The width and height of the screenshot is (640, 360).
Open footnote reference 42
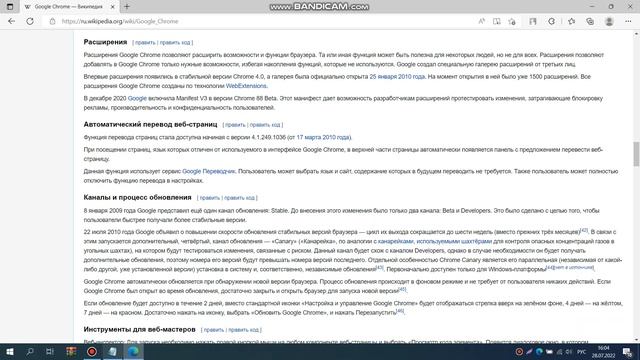(x=584, y=230)
